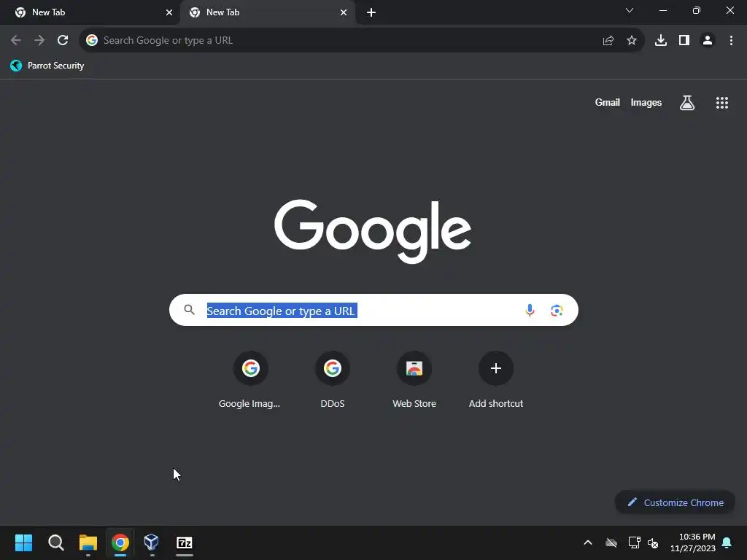Image resolution: width=747 pixels, height=560 pixels.
Task: Click the Google logo
Action: (373, 230)
